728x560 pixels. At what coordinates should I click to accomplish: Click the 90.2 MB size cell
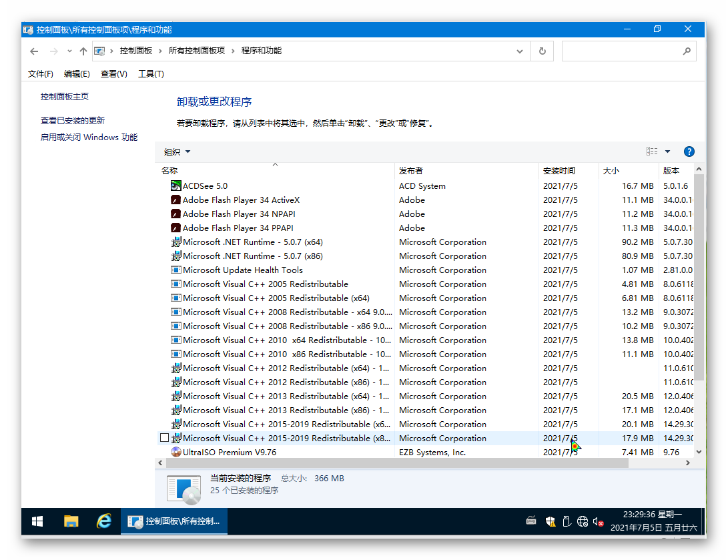click(637, 242)
